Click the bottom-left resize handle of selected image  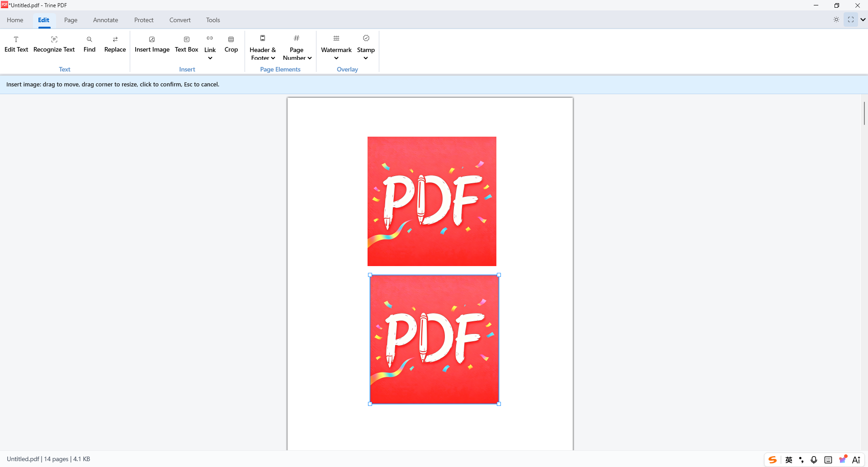point(370,404)
